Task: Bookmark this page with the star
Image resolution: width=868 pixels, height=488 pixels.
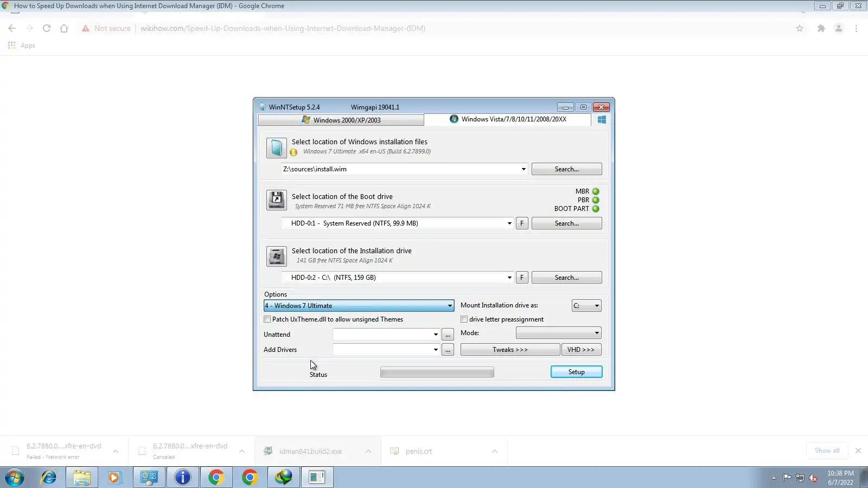Action: [800, 28]
